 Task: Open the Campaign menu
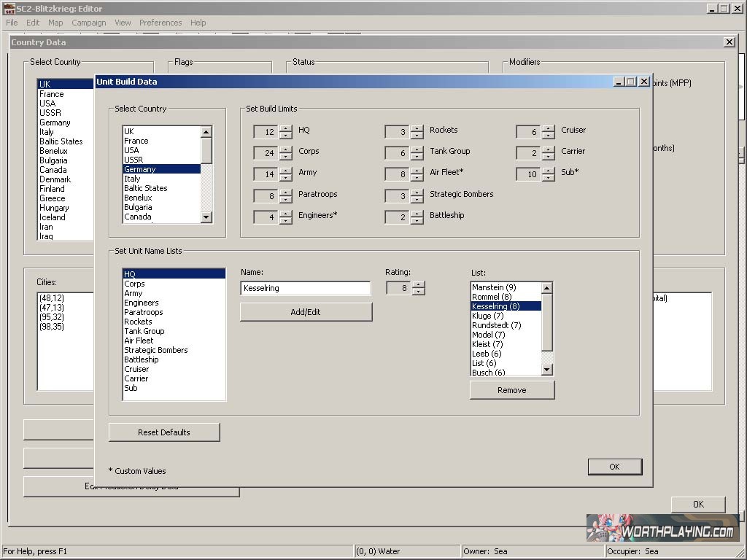(88, 23)
